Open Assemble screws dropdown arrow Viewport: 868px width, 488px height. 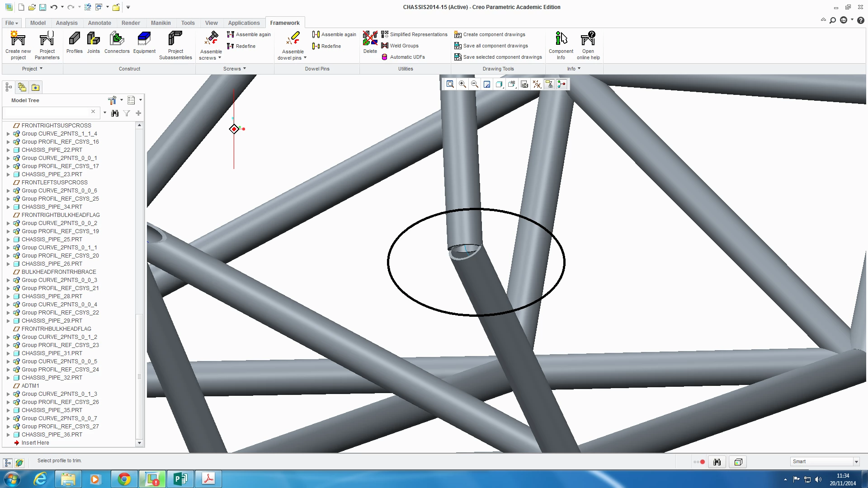click(220, 58)
